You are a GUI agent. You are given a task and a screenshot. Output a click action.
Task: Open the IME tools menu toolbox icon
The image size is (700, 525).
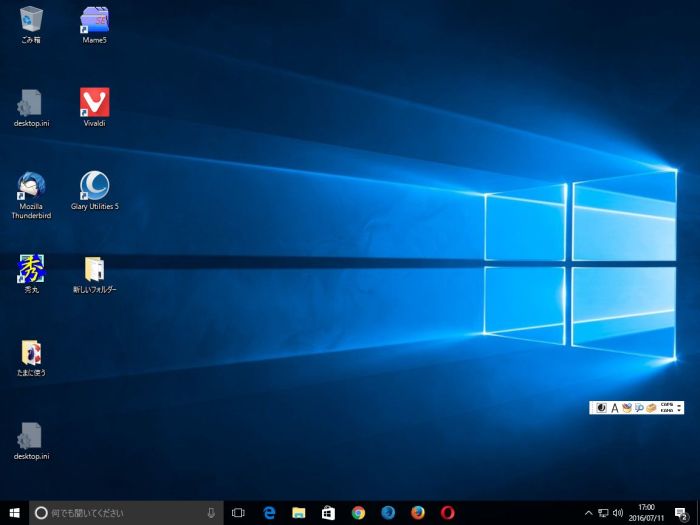(x=651, y=408)
